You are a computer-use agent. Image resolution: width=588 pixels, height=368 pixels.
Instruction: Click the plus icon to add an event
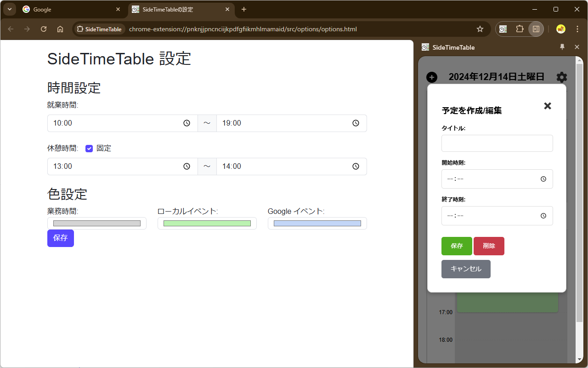tap(431, 77)
